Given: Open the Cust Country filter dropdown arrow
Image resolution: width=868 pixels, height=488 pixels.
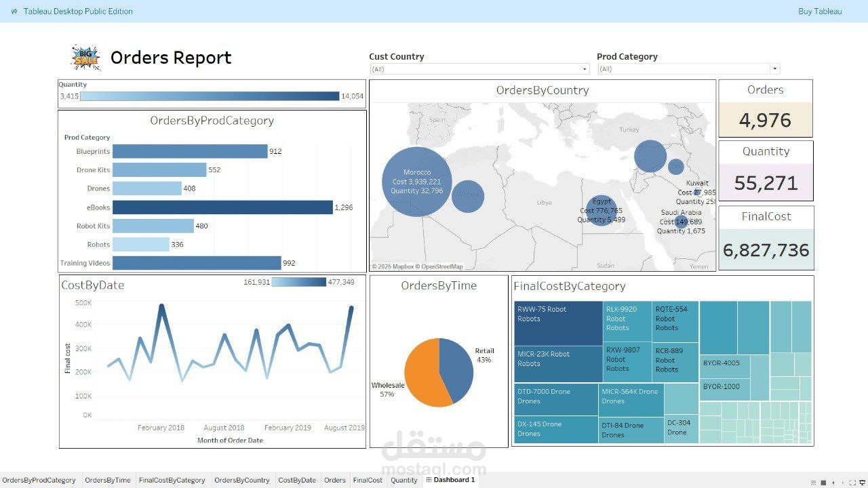Looking at the screenshot, I should coord(584,68).
